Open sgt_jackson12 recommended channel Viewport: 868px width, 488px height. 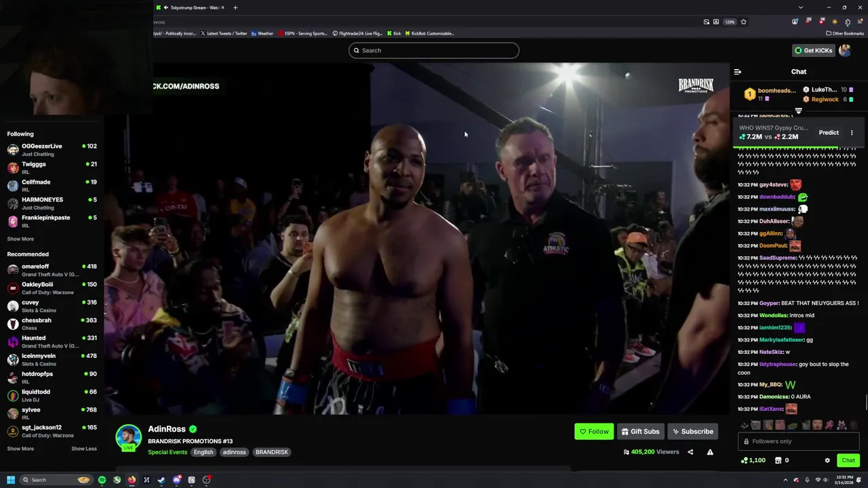(x=52, y=431)
